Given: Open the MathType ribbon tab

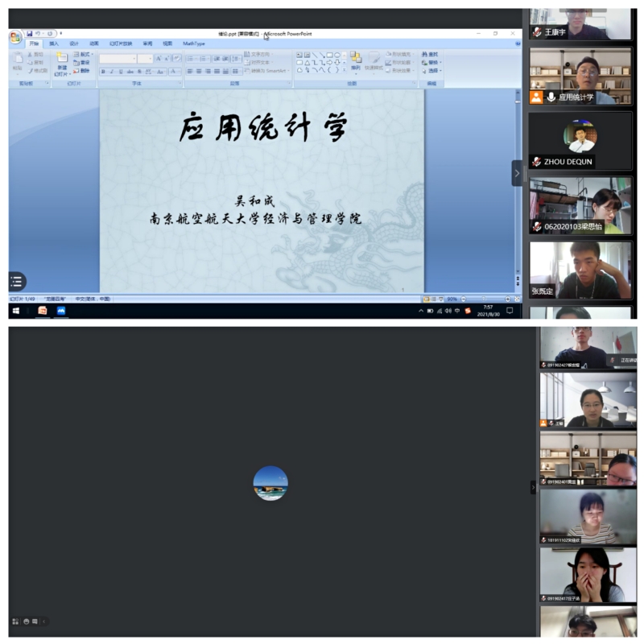Looking at the screenshot, I should [194, 43].
